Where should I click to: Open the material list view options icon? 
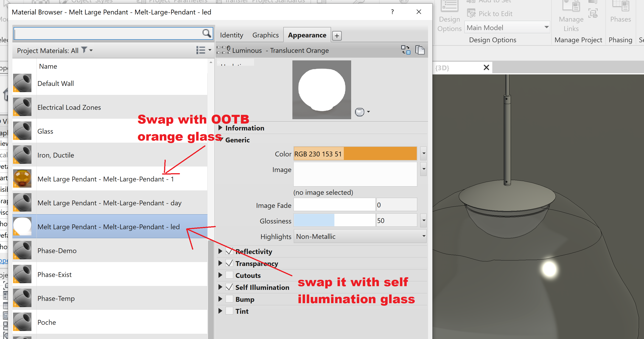(201, 50)
